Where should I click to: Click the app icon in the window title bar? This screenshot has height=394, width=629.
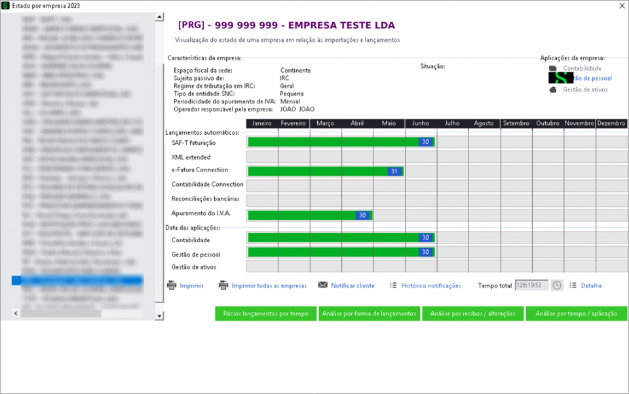click(x=5, y=6)
